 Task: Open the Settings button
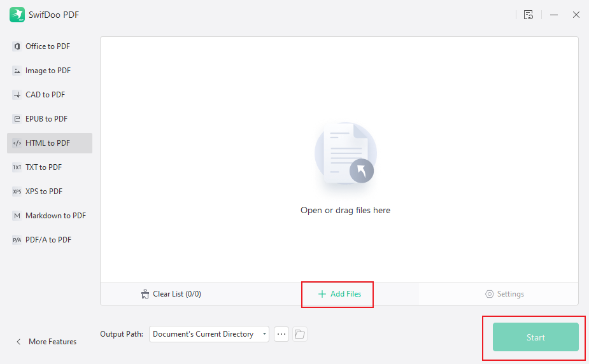504,294
